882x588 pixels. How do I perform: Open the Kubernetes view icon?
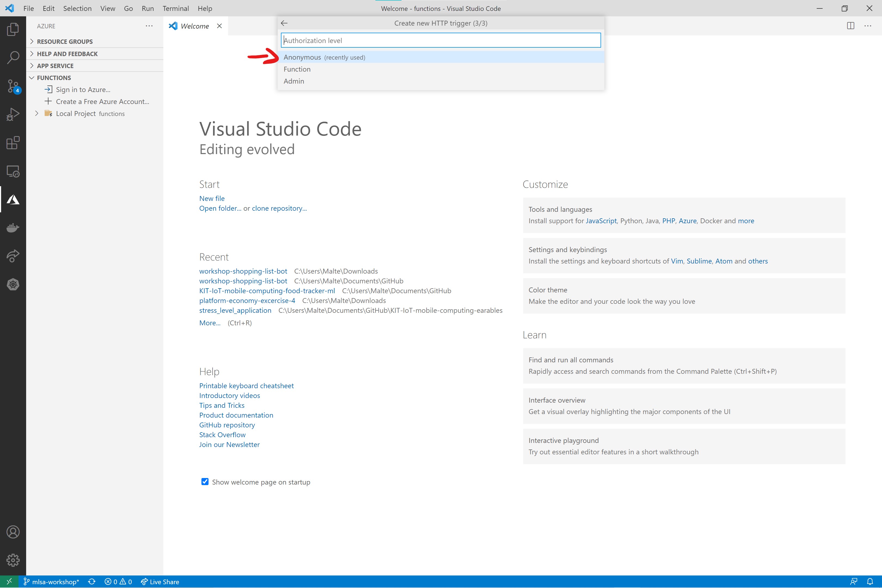tap(13, 284)
